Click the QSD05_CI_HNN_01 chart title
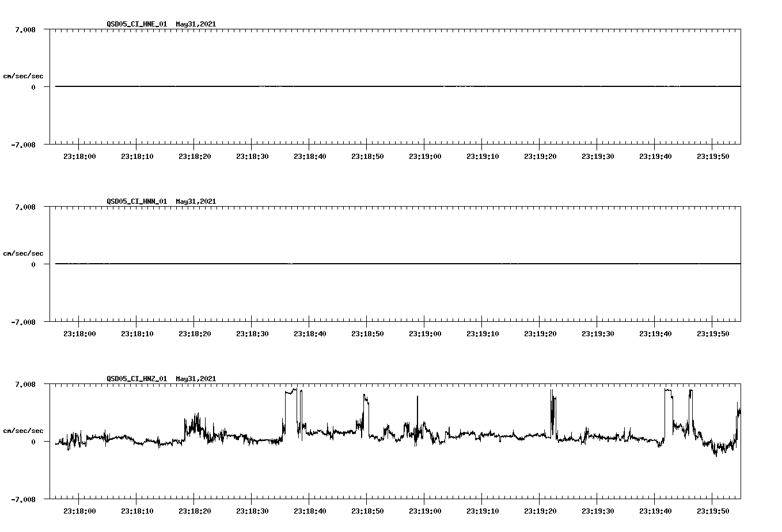Screen dimensions: 782x532 coord(161,202)
